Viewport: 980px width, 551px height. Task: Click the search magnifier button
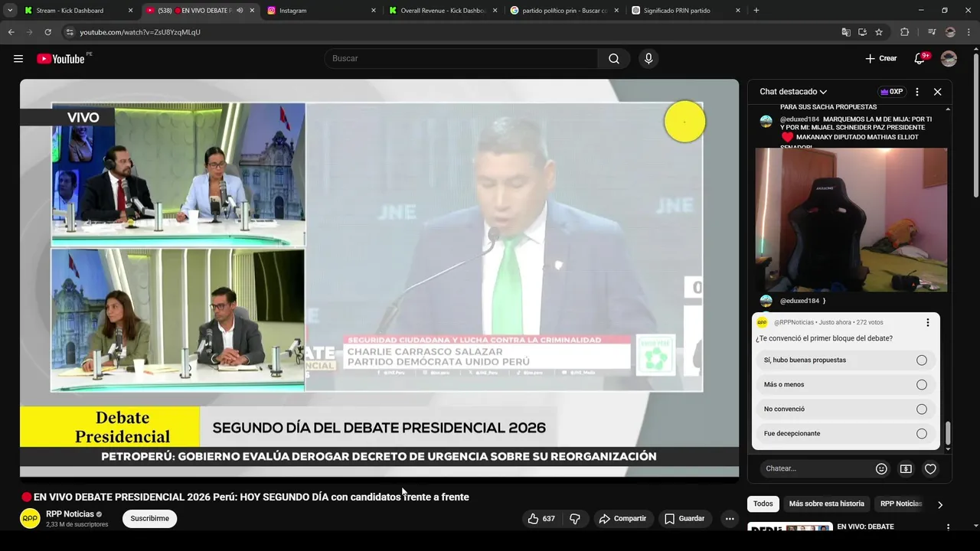tap(614, 59)
